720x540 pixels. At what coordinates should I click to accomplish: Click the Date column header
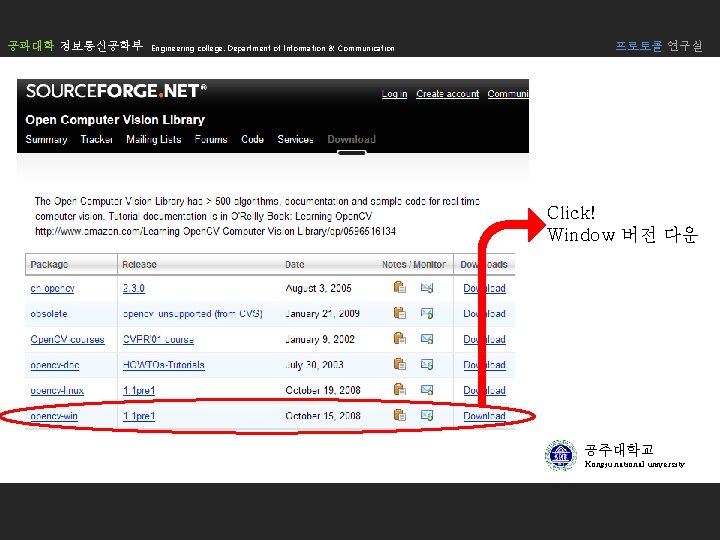coord(294,264)
